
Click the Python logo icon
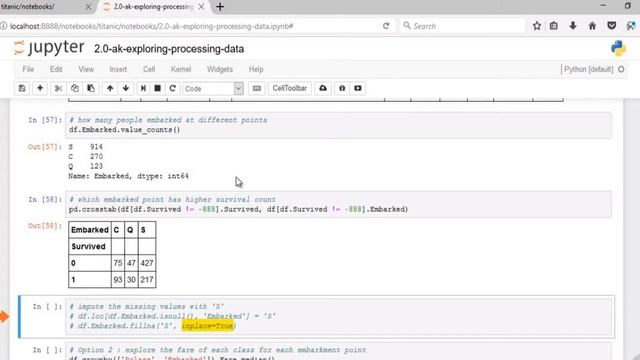point(618,49)
